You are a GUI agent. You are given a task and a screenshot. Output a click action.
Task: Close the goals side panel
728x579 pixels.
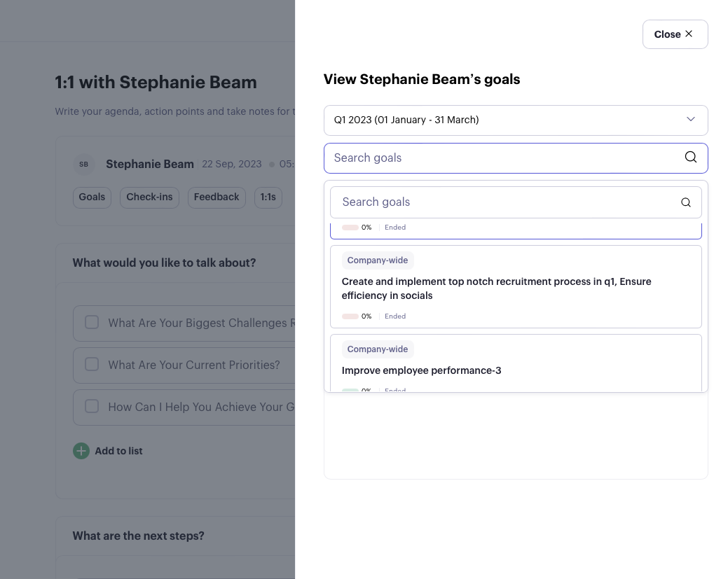click(x=675, y=34)
